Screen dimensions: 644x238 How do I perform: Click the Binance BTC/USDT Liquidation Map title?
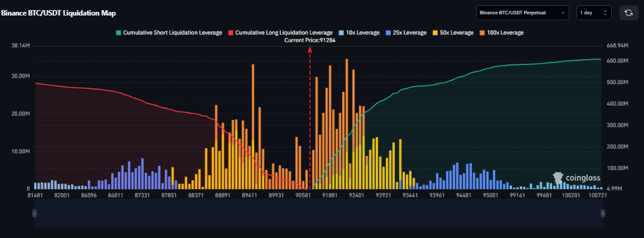click(x=59, y=13)
